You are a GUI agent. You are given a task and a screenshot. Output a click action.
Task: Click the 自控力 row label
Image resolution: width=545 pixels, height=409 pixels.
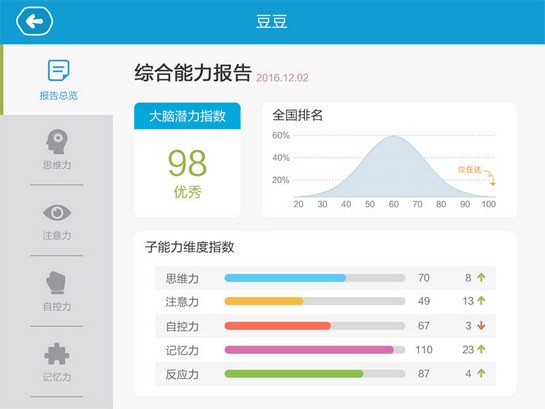pyautogui.click(x=182, y=327)
